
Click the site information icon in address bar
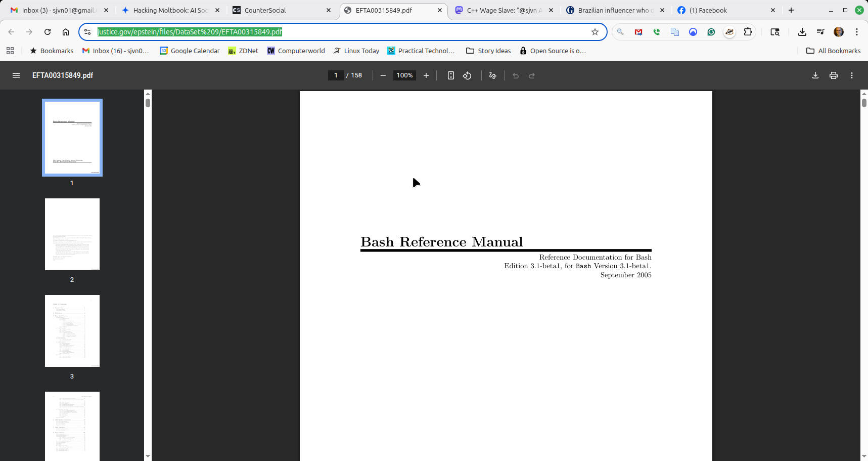[87, 32]
